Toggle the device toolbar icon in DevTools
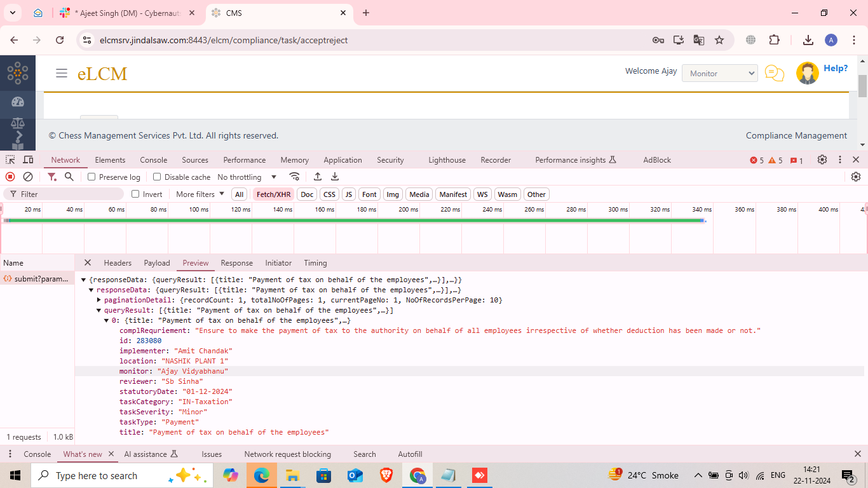The image size is (868, 488). click(x=28, y=160)
